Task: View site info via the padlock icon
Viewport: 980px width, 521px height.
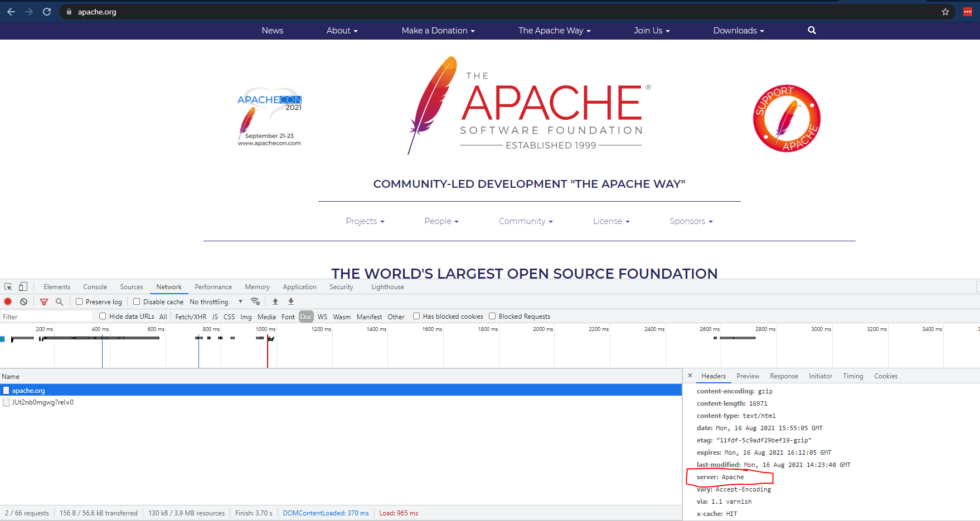Action: click(69, 12)
